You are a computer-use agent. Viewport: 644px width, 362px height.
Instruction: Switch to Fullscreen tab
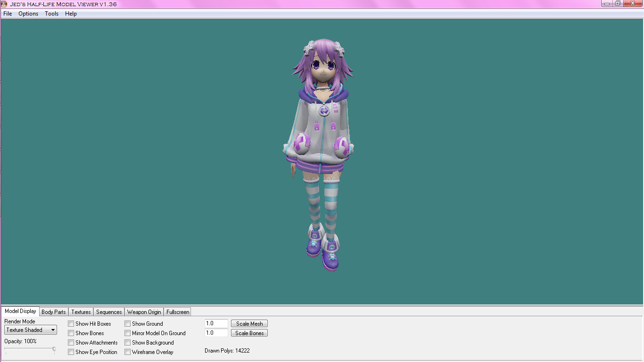point(177,312)
